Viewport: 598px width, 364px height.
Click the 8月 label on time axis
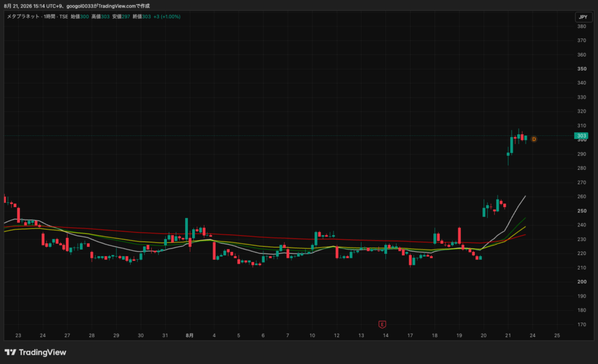point(190,335)
